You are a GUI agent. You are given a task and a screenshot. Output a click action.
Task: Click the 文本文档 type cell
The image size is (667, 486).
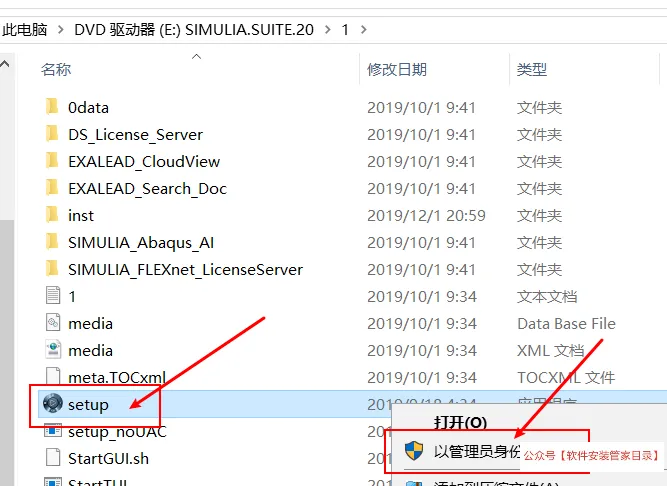coord(547,297)
